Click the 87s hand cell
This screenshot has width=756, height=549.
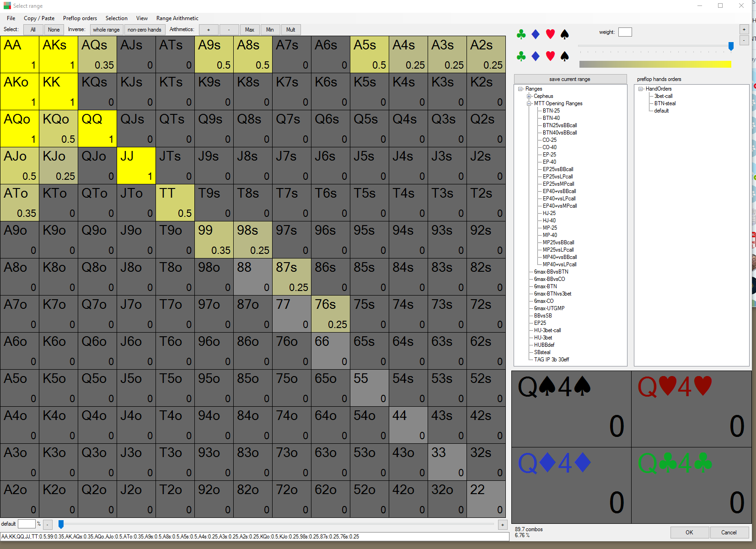(292, 277)
